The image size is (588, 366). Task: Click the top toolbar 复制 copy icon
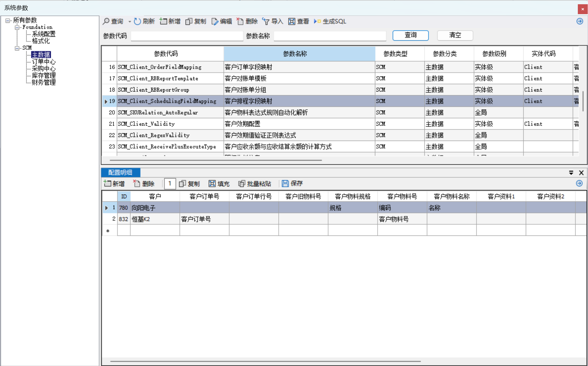[189, 21]
